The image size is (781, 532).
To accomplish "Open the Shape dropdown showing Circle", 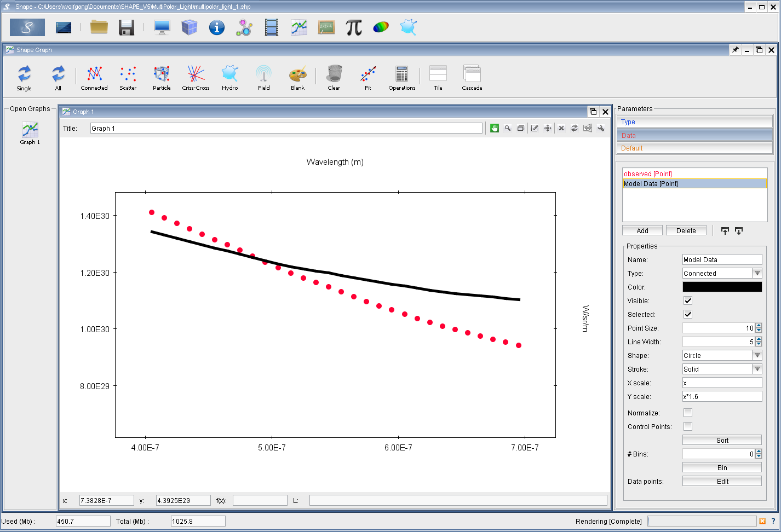I will [722, 355].
